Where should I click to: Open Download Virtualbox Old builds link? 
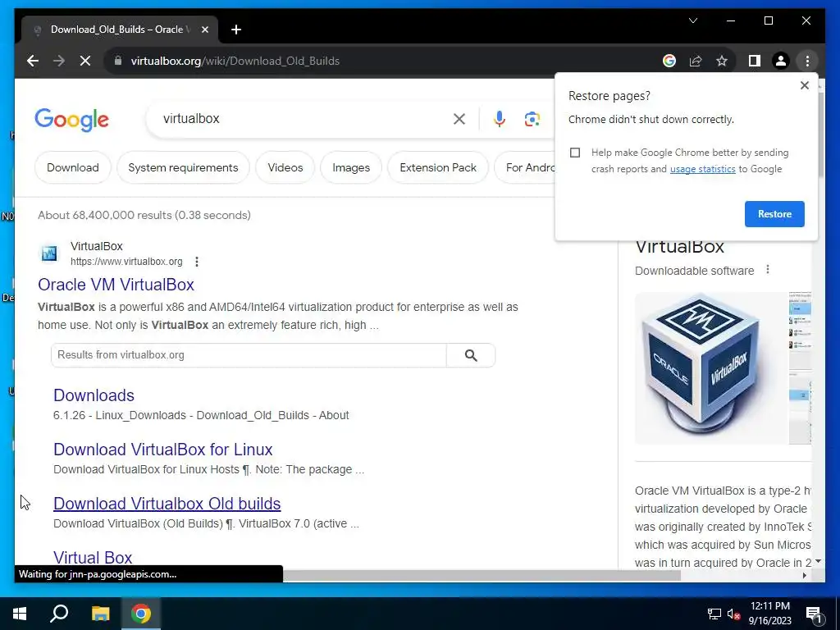pyautogui.click(x=167, y=504)
